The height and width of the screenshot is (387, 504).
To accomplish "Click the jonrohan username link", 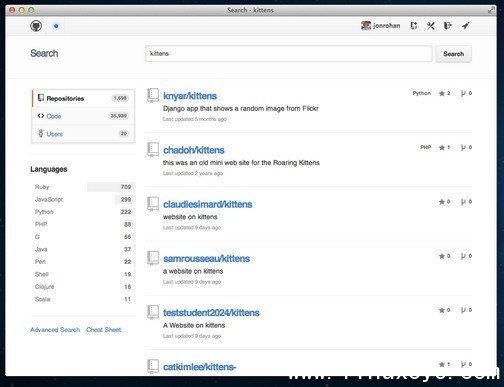I will tap(387, 26).
